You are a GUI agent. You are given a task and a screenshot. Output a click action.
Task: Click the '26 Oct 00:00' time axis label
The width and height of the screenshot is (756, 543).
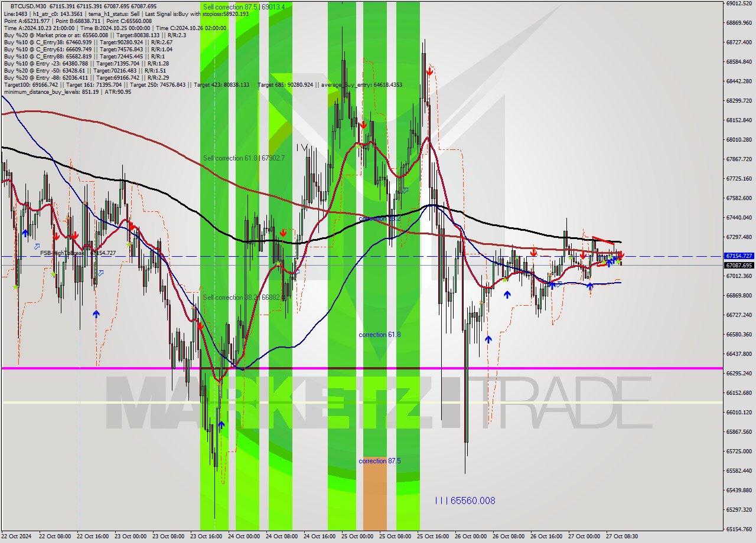point(471,537)
